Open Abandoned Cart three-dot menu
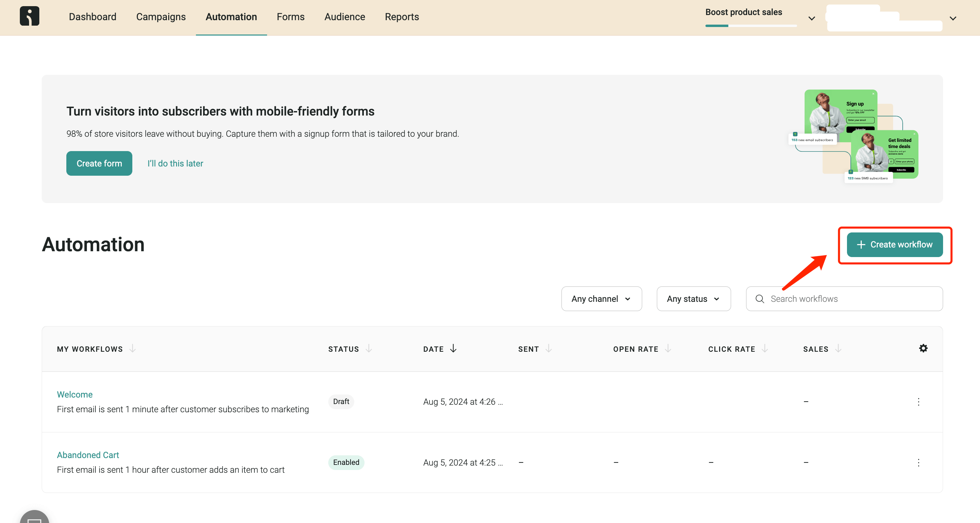This screenshot has height=523, width=980. tap(918, 462)
